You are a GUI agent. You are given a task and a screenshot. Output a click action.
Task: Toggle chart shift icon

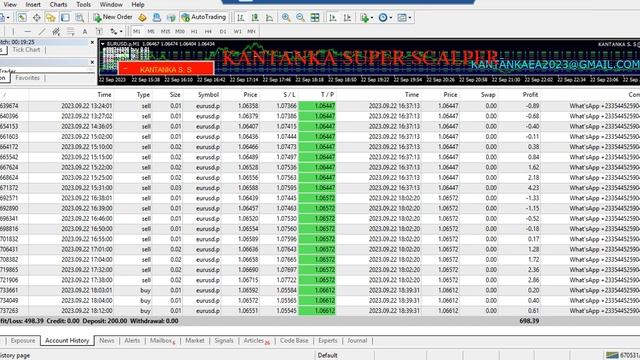347,17
